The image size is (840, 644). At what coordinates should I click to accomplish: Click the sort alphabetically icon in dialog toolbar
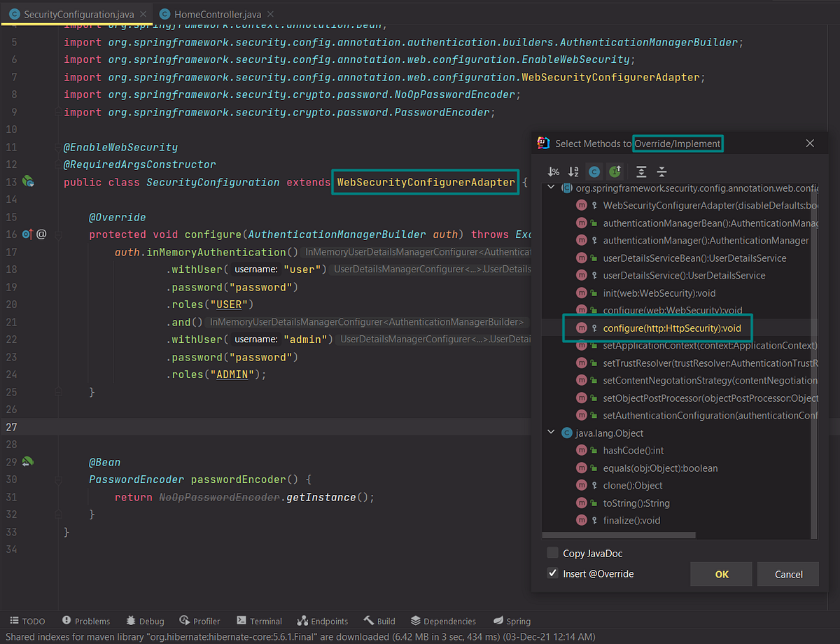click(x=573, y=171)
